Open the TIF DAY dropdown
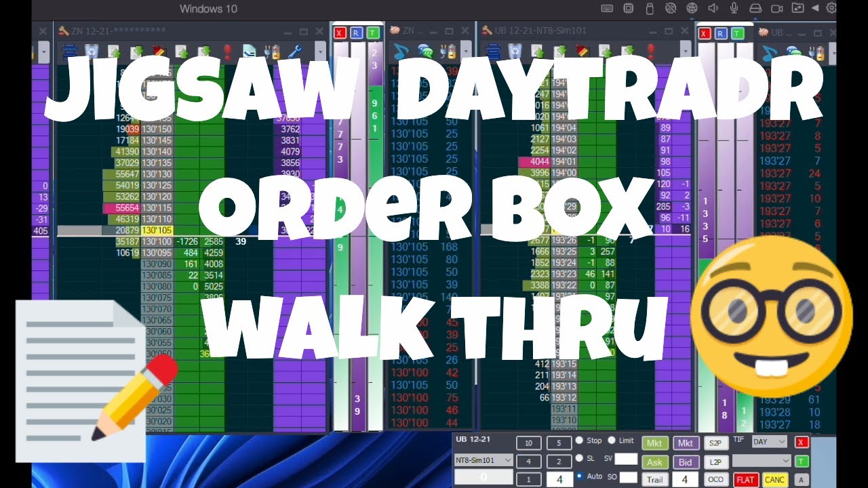This screenshot has width=868, height=488. [x=769, y=442]
